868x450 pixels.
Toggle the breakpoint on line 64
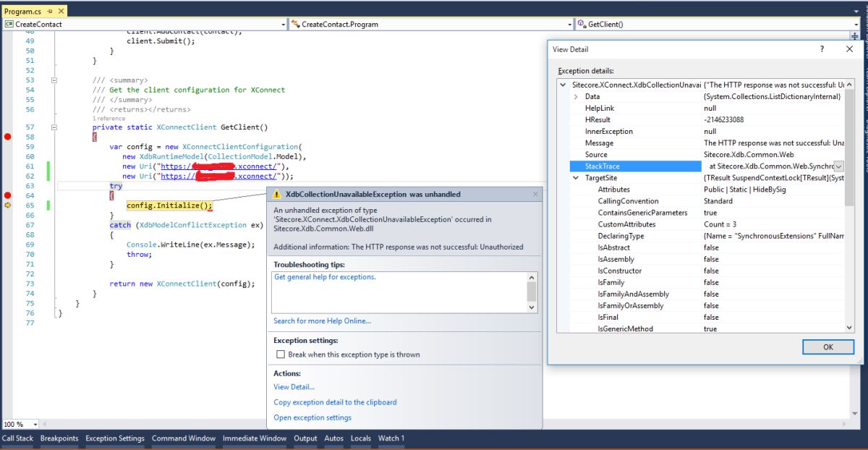8,195
